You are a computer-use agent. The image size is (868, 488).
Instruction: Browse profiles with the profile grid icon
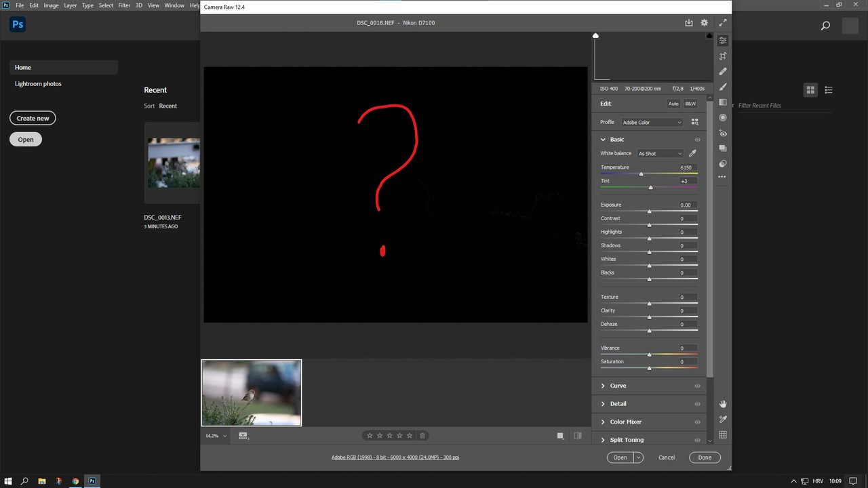tap(694, 122)
